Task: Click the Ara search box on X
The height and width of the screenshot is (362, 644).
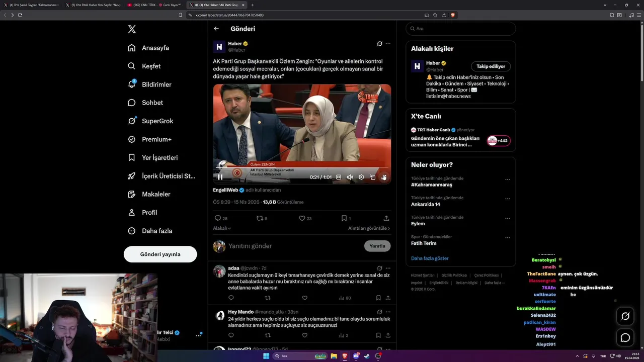Action: pos(460,29)
